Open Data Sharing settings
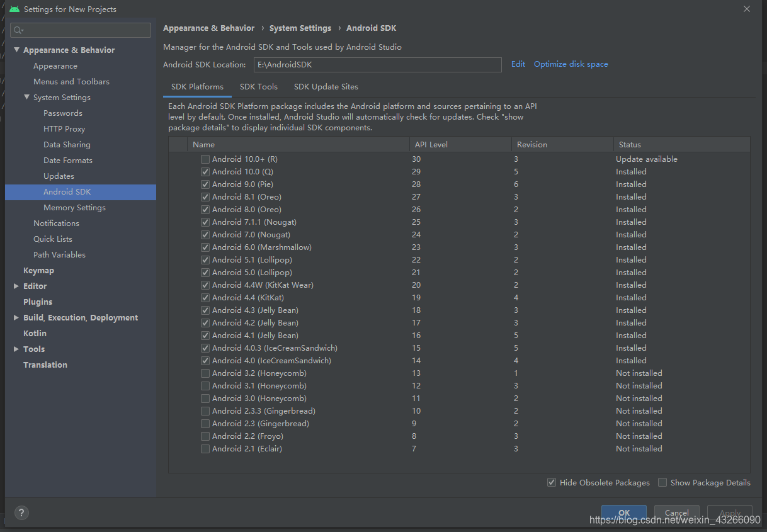767x532 pixels. (x=67, y=145)
